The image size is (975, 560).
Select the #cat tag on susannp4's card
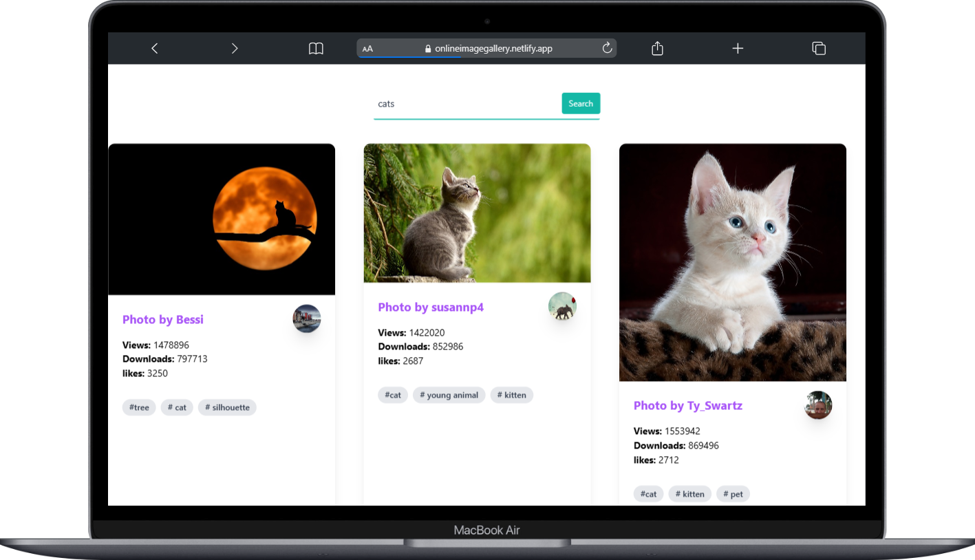(x=393, y=395)
